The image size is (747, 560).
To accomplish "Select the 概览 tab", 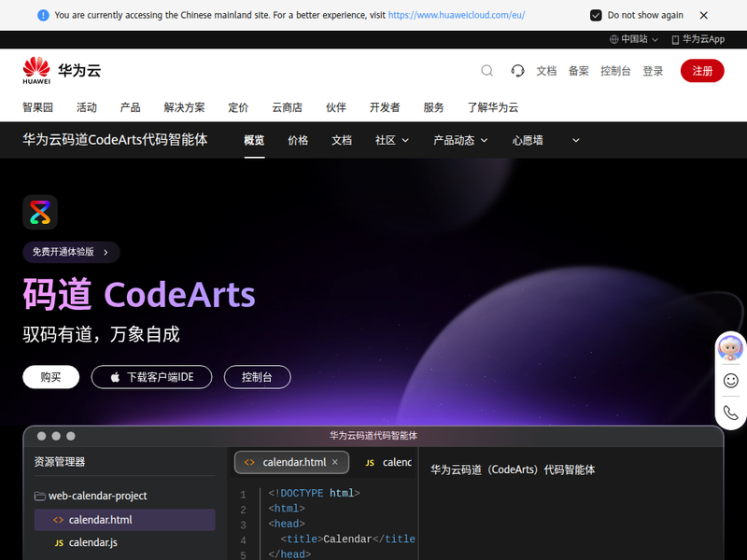I will [254, 141].
